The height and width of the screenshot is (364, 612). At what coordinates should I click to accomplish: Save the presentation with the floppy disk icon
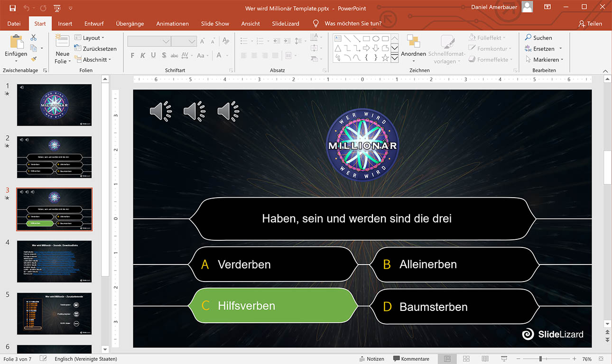click(x=13, y=8)
